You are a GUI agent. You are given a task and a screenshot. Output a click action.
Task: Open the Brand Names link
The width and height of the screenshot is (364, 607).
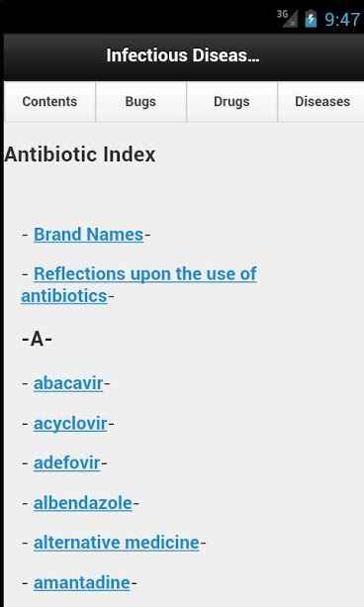(89, 235)
